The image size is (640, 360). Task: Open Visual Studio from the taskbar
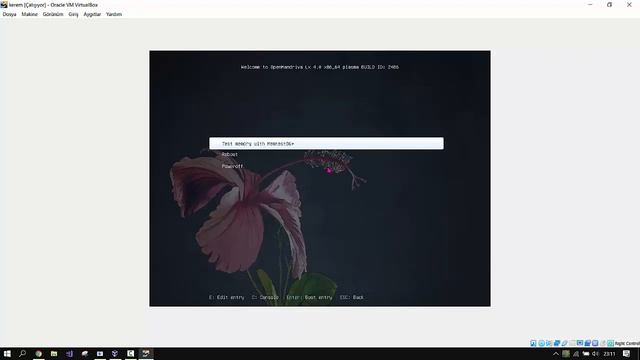[69, 353]
